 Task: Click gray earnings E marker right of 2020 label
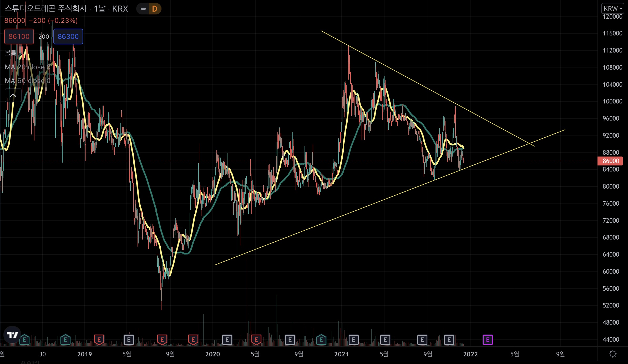[x=227, y=340]
